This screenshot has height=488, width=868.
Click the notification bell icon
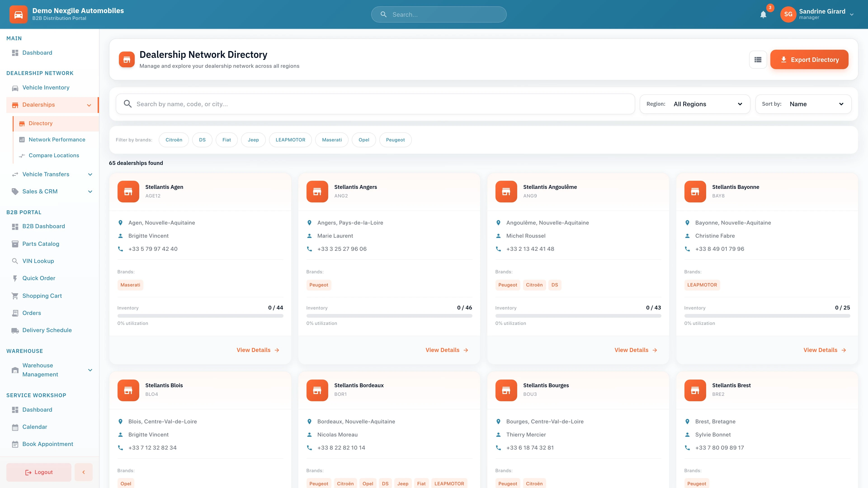[x=763, y=14]
